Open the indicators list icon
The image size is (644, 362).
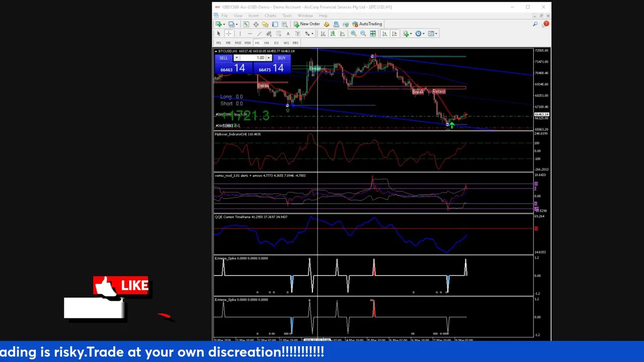pyautogui.click(x=406, y=34)
